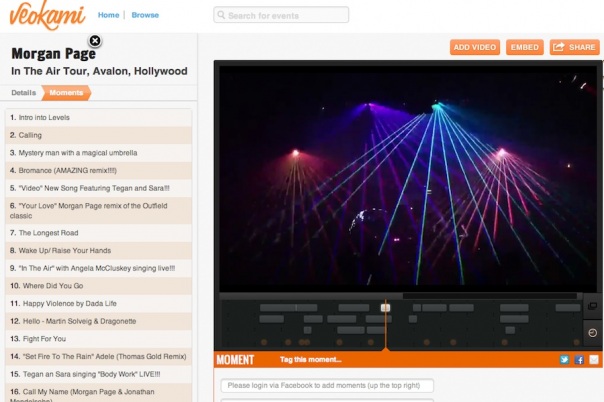Close the event panel with X icon
This screenshot has width=604, height=402.
[x=95, y=40]
